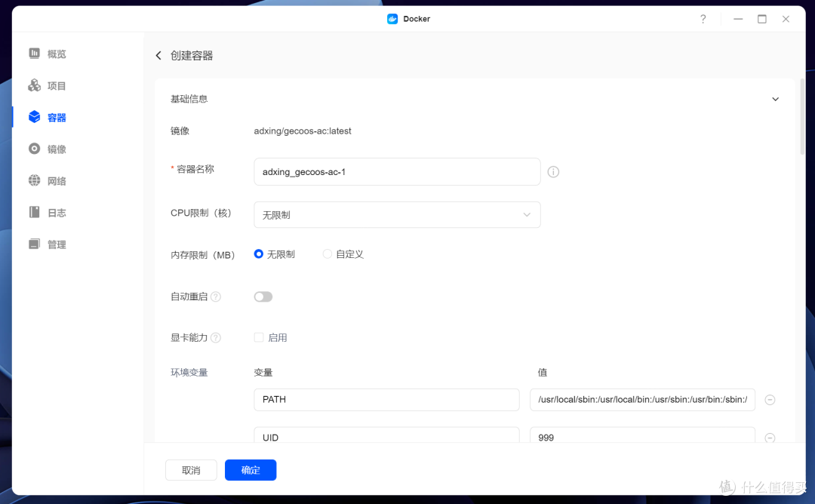
Task: Click the back arrow beside 创建容器
Action: (x=158, y=56)
